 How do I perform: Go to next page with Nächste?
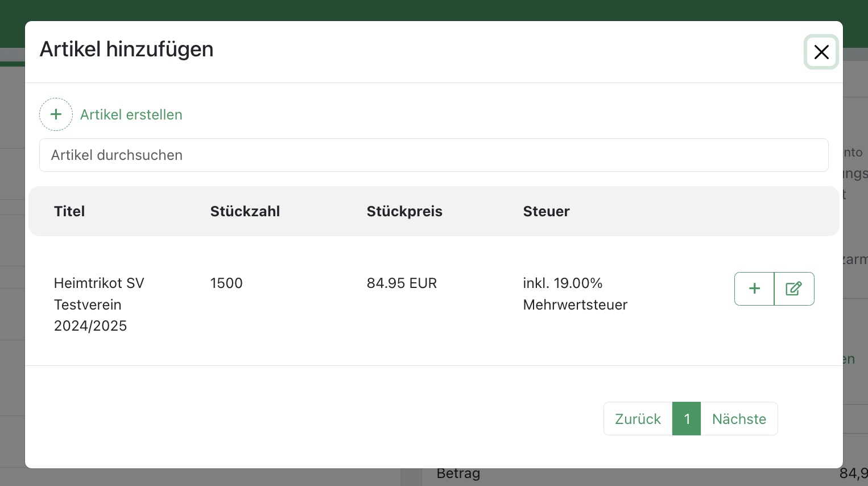point(739,419)
